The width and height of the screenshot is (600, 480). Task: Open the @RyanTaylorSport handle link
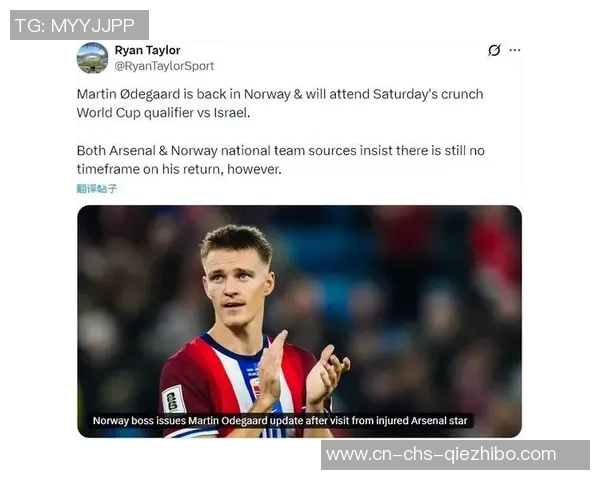(x=164, y=66)
